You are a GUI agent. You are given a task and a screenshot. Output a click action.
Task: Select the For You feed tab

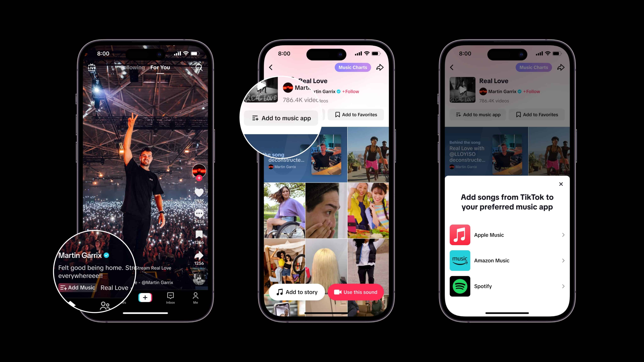(160, 67)
